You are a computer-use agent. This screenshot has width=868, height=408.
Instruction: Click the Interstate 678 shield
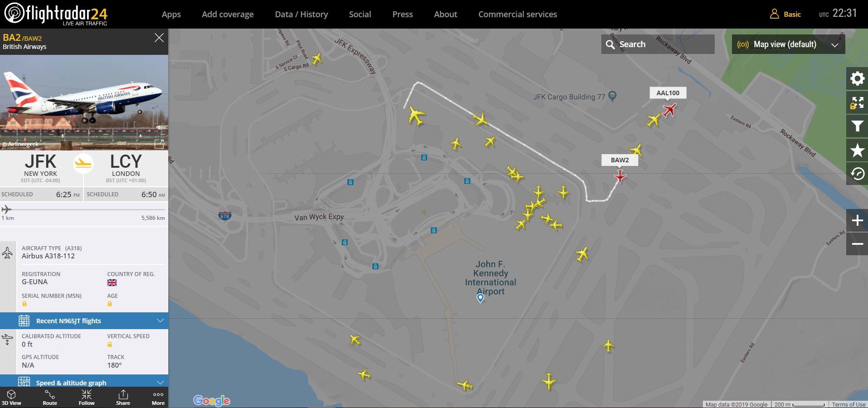(225, 215)
